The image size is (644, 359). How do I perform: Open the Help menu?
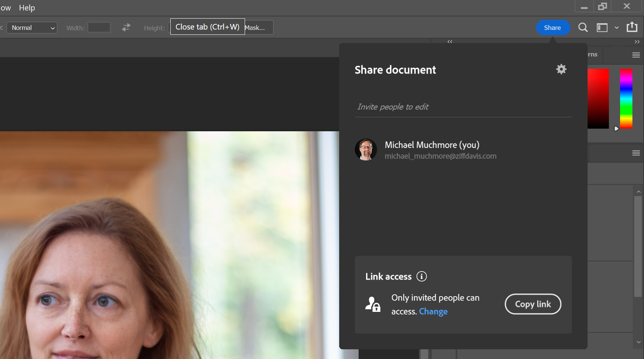pos(27,7)
